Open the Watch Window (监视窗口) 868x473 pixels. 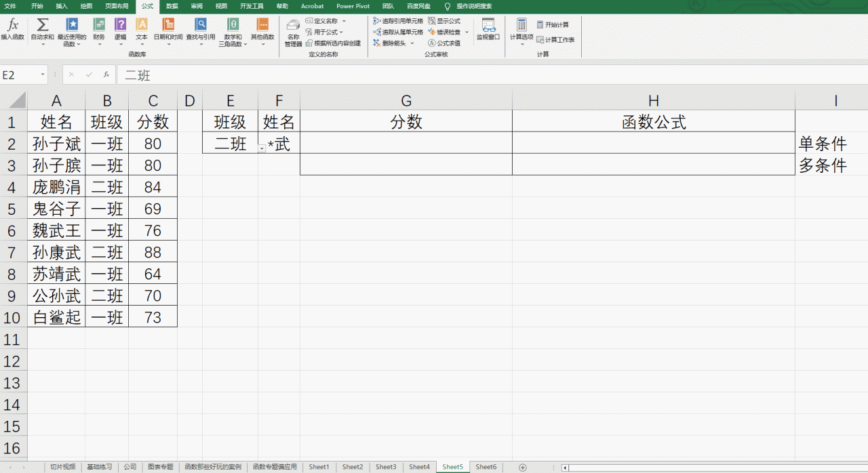(488, 28)
